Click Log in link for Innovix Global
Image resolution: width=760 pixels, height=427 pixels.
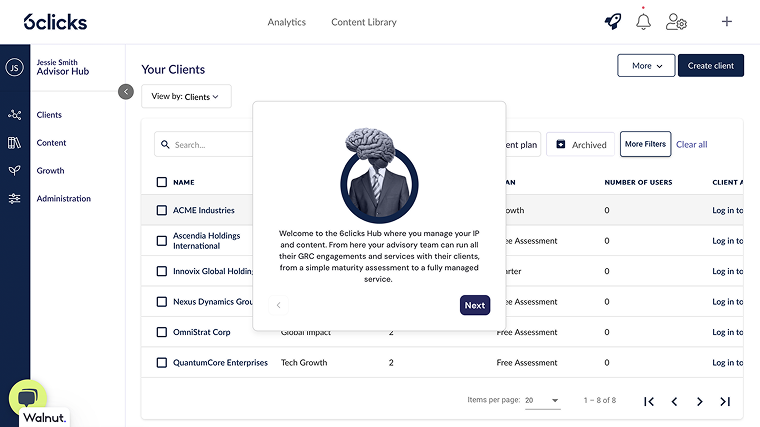point(728,271)
